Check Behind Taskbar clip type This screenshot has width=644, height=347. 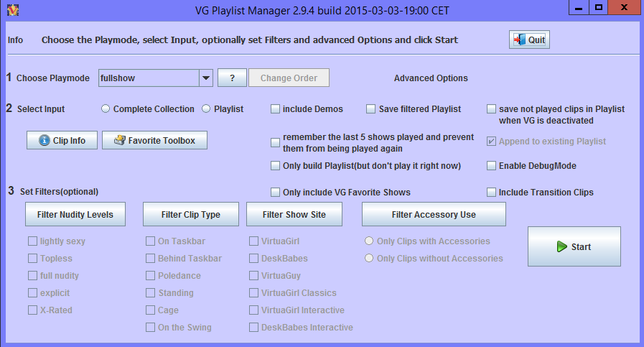click(x=150, y=258)
